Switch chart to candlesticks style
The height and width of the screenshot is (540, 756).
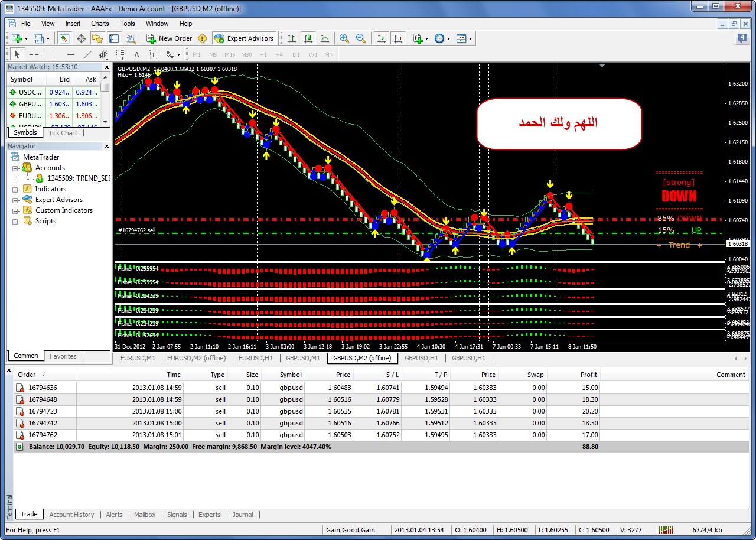(x=308, y=38)
